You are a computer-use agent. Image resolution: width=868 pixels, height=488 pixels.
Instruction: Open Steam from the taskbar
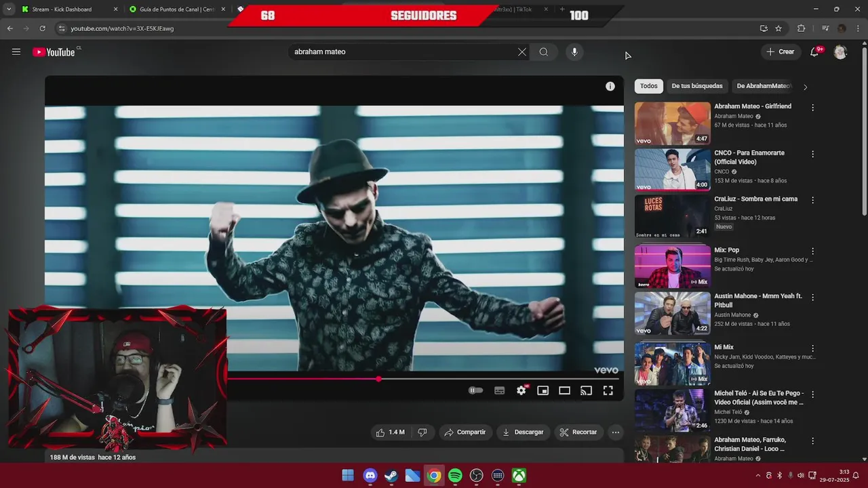point(391,476)
